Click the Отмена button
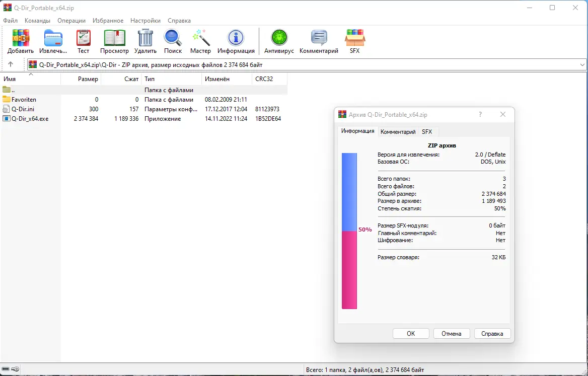Screen dimensions: 588x376 point(451,333)
